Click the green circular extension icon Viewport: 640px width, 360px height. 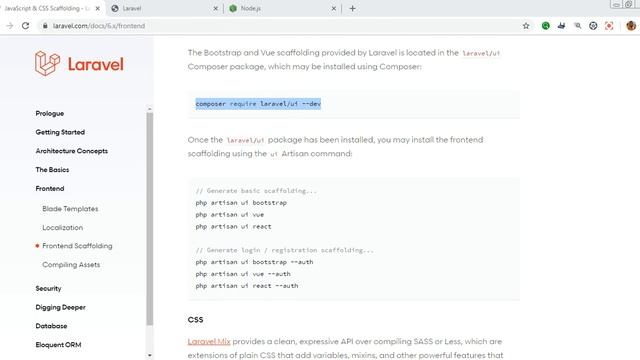pos(545,26)
